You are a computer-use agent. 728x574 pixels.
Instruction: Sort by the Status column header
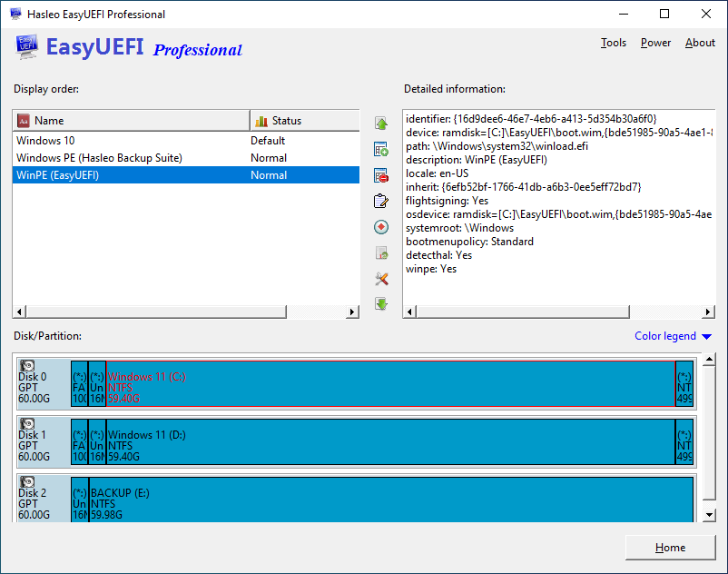(305, 121)
